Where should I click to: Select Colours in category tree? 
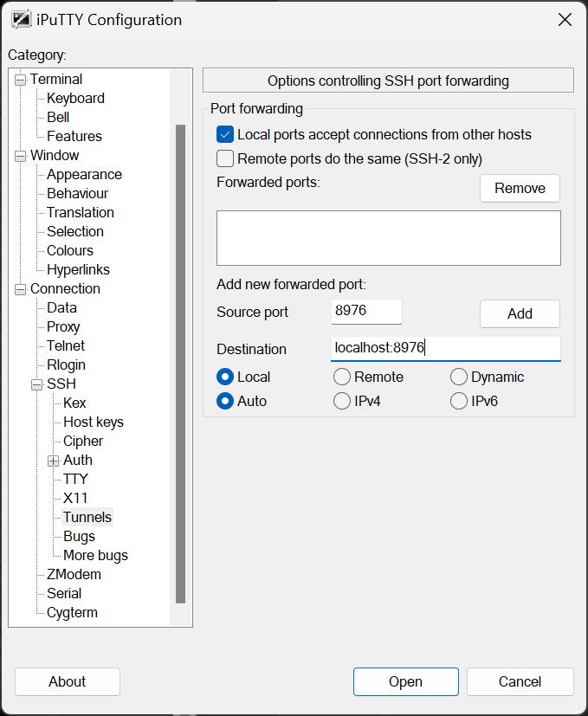pyautogui.click(x=70, y=251)
